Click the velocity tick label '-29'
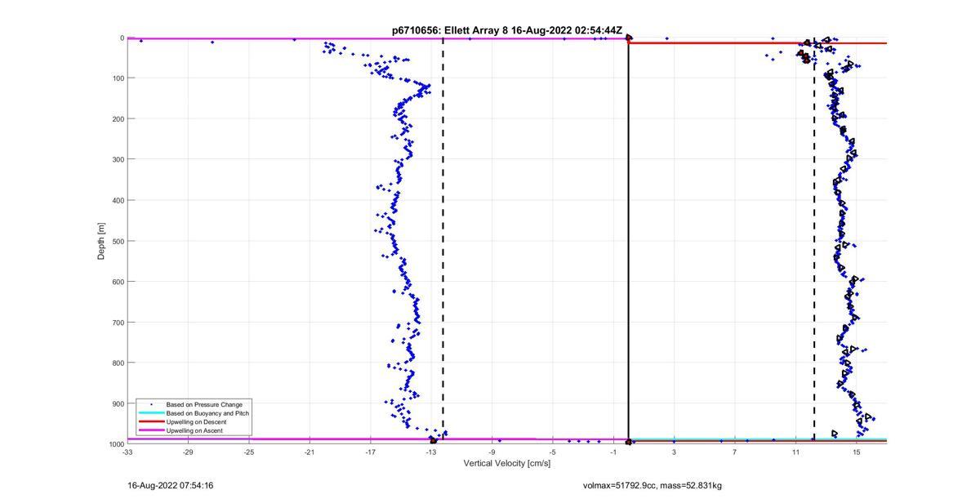This screenshot has width=980, height=499. (188, 452)
